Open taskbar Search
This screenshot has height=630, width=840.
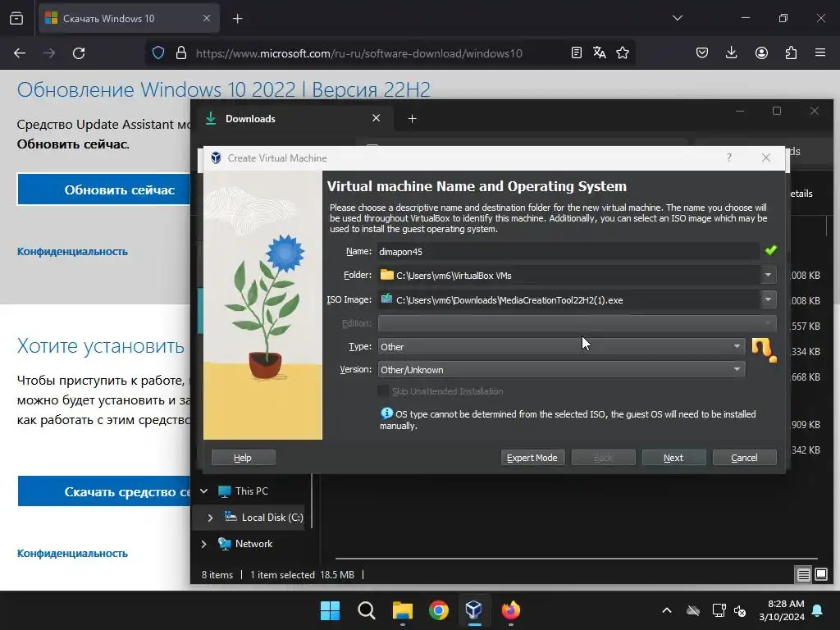367,610
